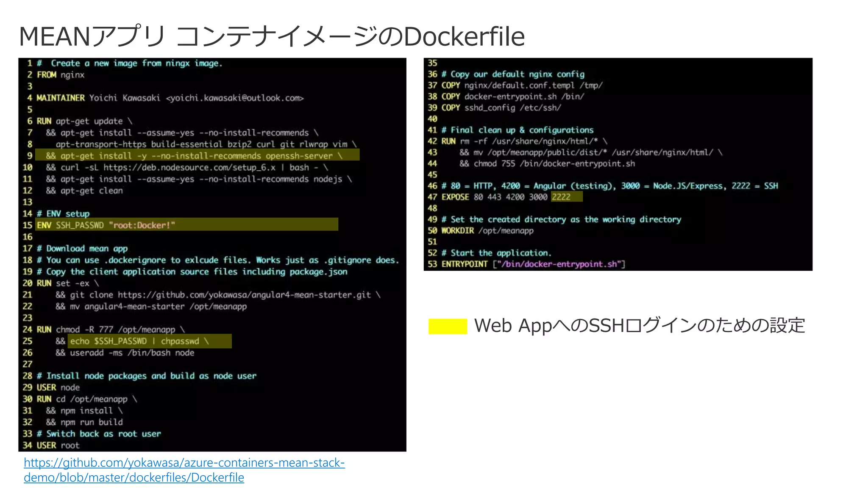Click RUN rm -rf nginx html line
Viewport: 868px width, 488px height.
point(524,141)
